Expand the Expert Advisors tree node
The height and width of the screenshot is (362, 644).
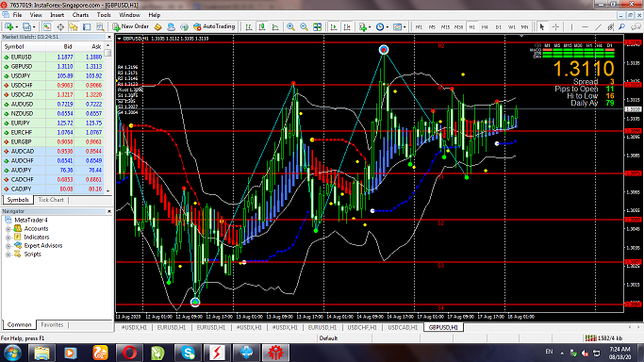click(x=8, y=246)
